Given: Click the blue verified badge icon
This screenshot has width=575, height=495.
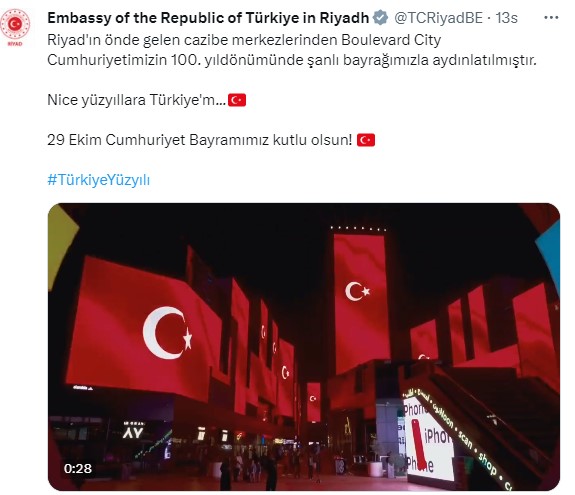Looking at the screenshot, I should pos(381,18).
